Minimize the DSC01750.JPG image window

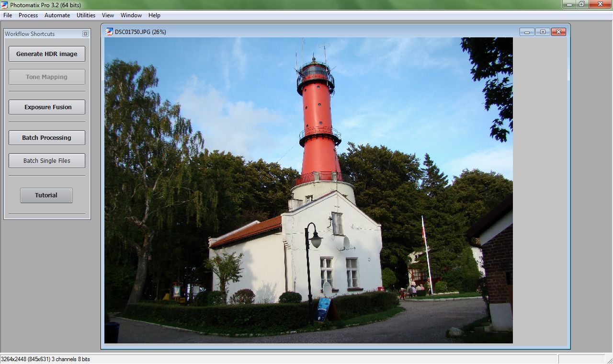coord(527,32)
